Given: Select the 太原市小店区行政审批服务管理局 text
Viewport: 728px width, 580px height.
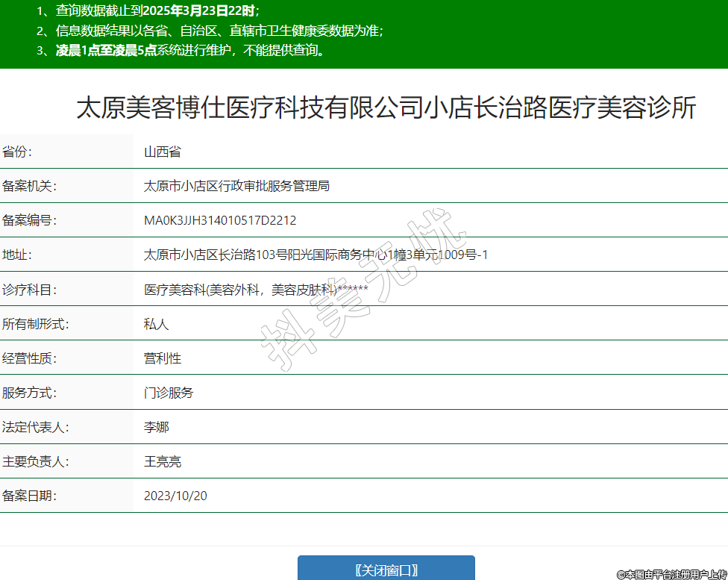Looking at the screenshot, I should [x=236, y=186].
